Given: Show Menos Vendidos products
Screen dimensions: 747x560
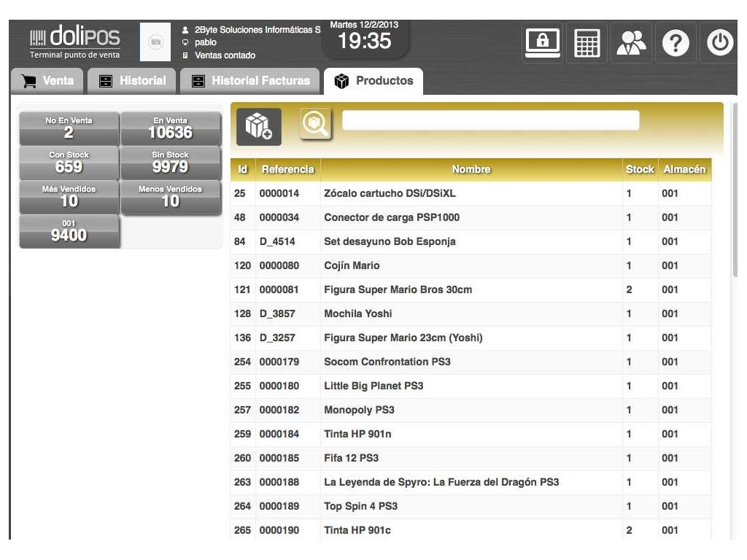Looking at the screenshot, I should coord(171,197).
